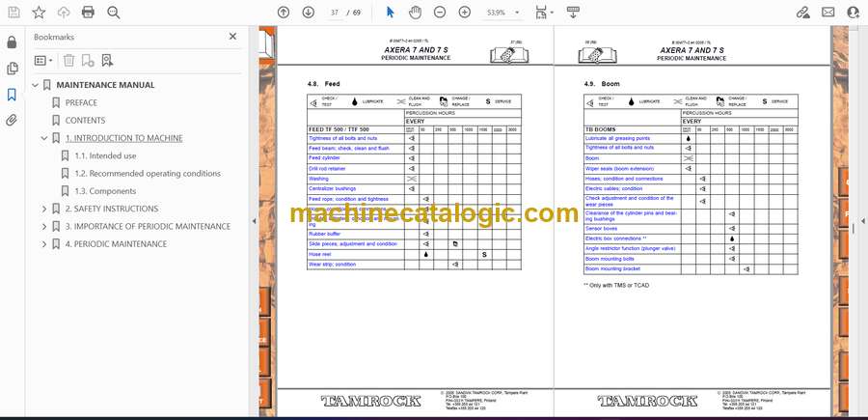Open the page thumbnails panel
The width and height of the screenshot is (868, 420).
[12, 69]
